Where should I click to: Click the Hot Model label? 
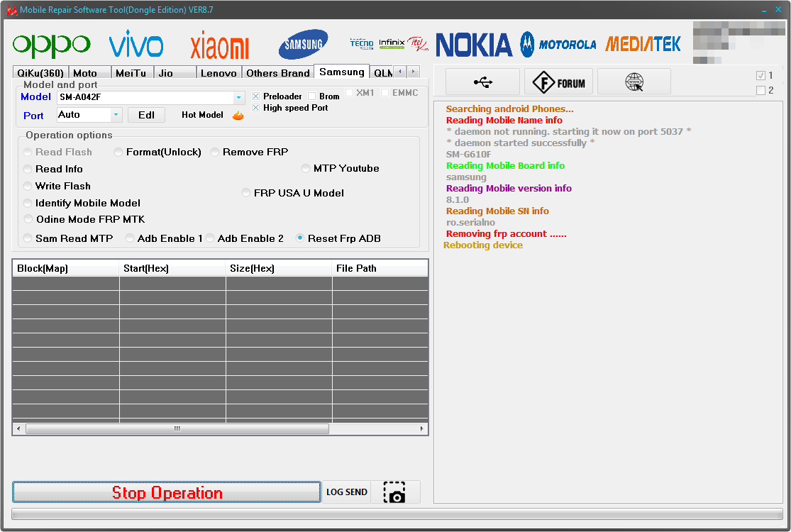[x=202, y=115]
